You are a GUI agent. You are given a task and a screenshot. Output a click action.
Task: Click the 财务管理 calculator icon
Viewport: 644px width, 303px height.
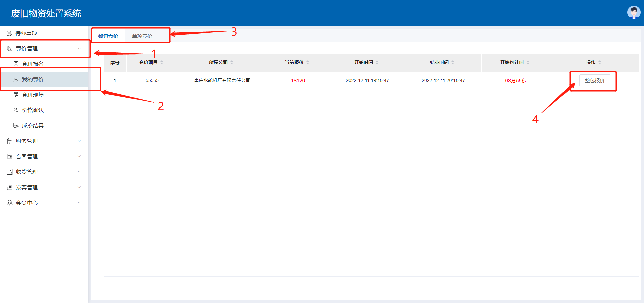click(x=10, y=141)
